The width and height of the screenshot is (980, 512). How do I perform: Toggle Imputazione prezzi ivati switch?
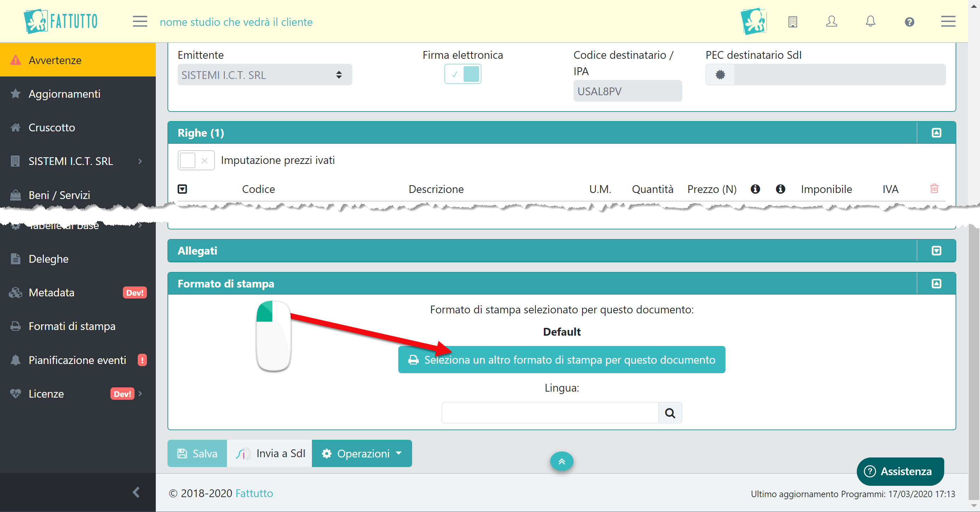pyautogui.click(x=196, y=160)
